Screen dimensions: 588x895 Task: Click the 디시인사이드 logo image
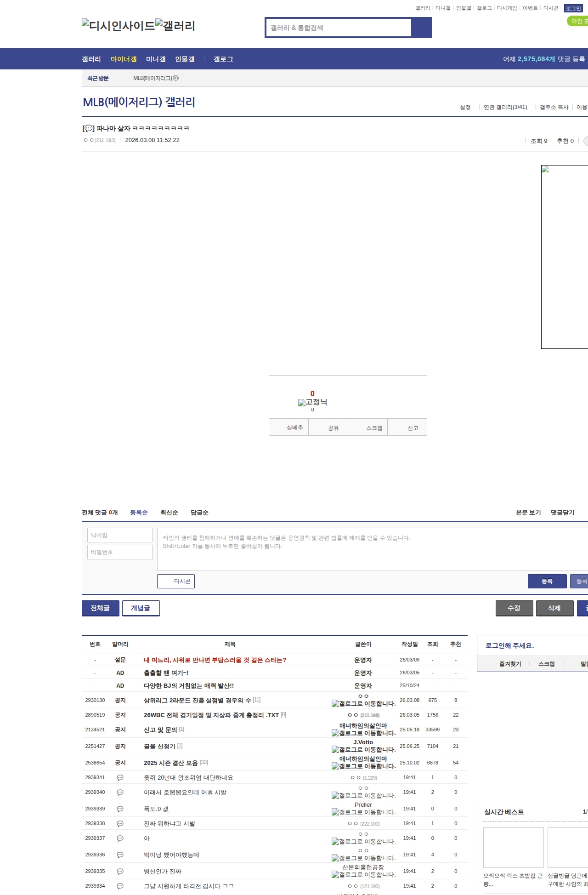tap(119, 26)
